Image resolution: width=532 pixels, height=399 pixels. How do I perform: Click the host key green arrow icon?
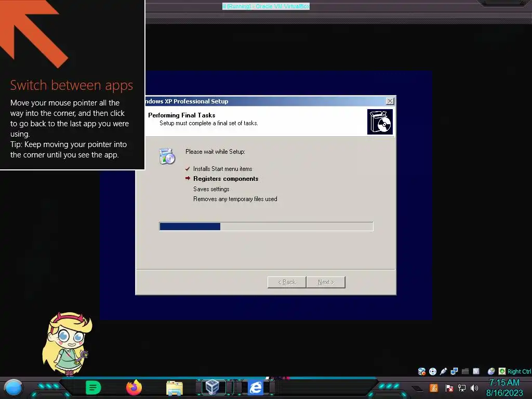(x=502, y=371)
